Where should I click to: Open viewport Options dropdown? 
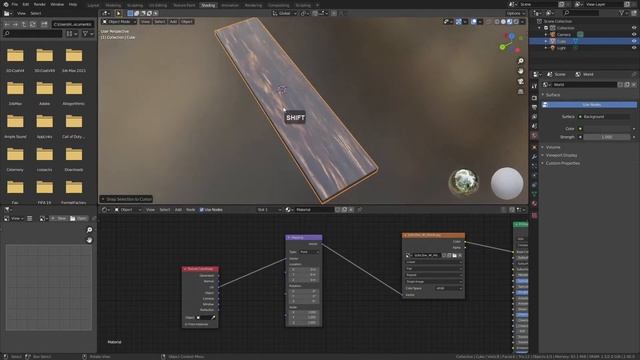point(516,13)
